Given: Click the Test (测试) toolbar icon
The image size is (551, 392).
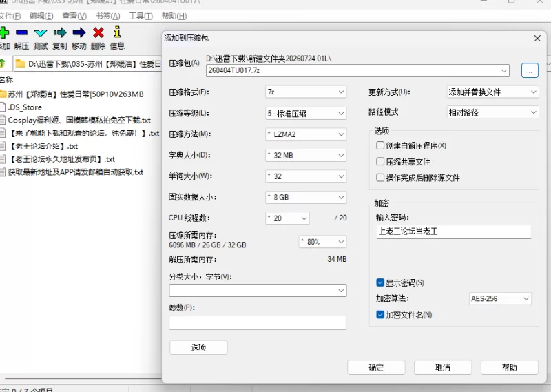Looking at the screenshot, I should coord(41,33).
